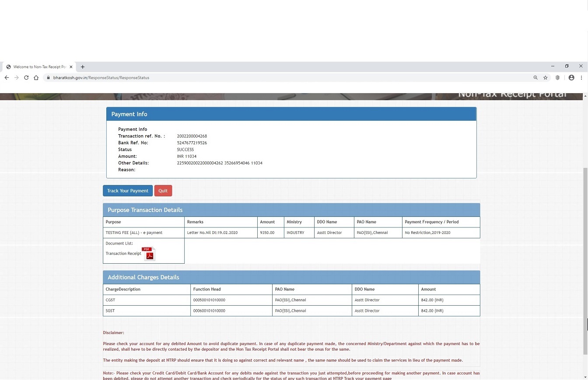Image resolution: width=588 pixels, height=380 pixels.
Task: Restore down the browser window
Action: (567, 66)
